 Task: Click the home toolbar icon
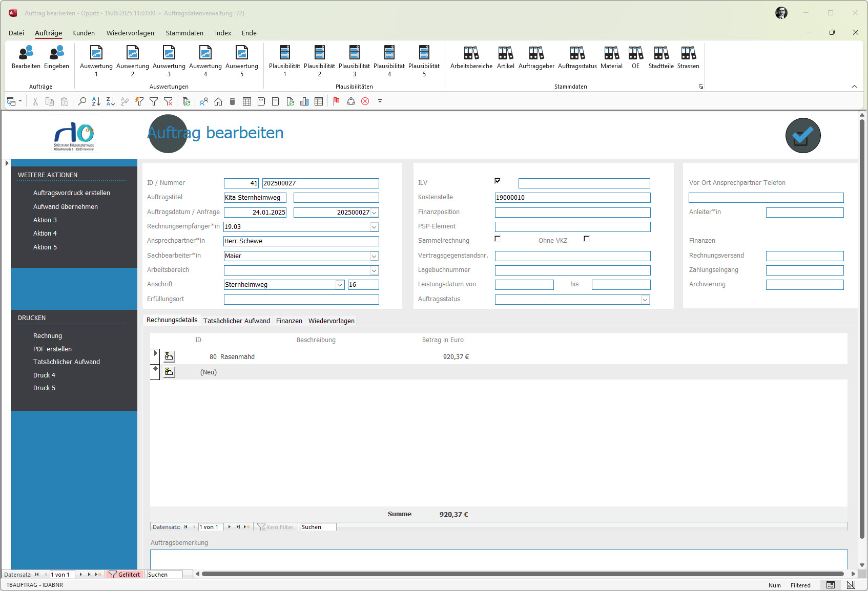218,101
